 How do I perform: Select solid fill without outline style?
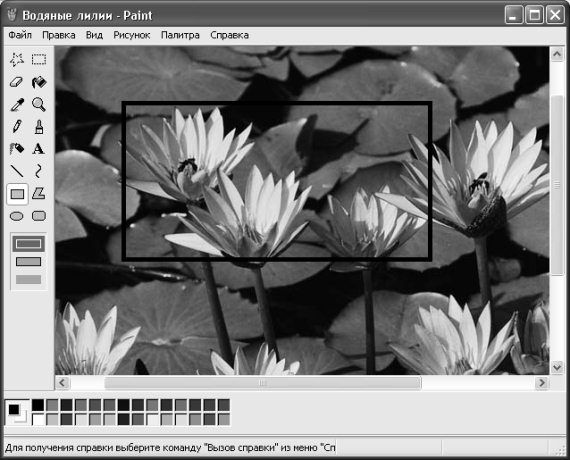tap(28, 279)
